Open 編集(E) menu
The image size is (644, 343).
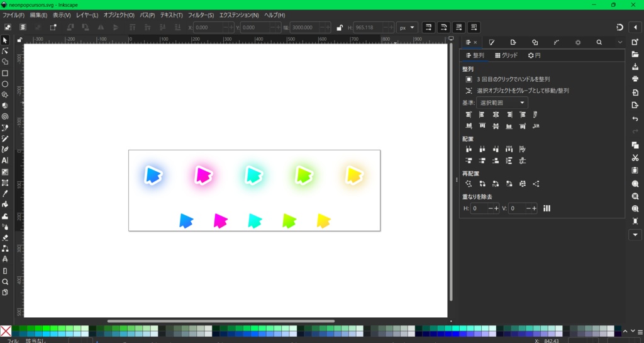(38, 15)
